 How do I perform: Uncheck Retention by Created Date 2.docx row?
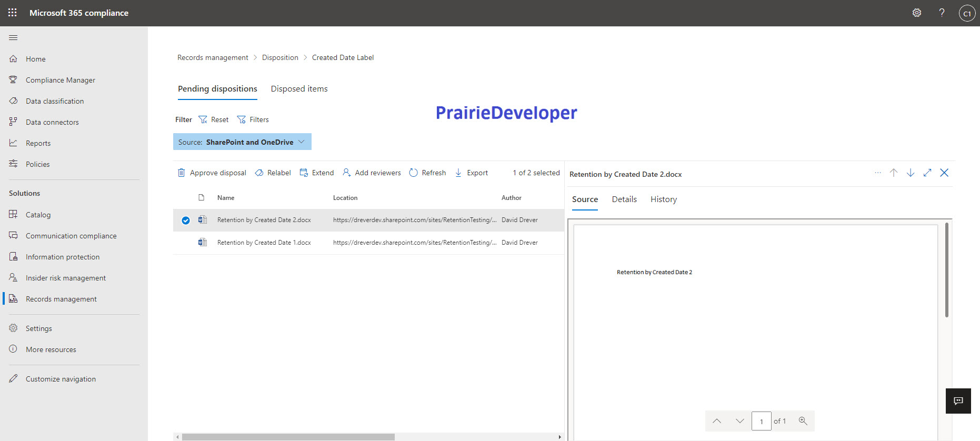186,220
